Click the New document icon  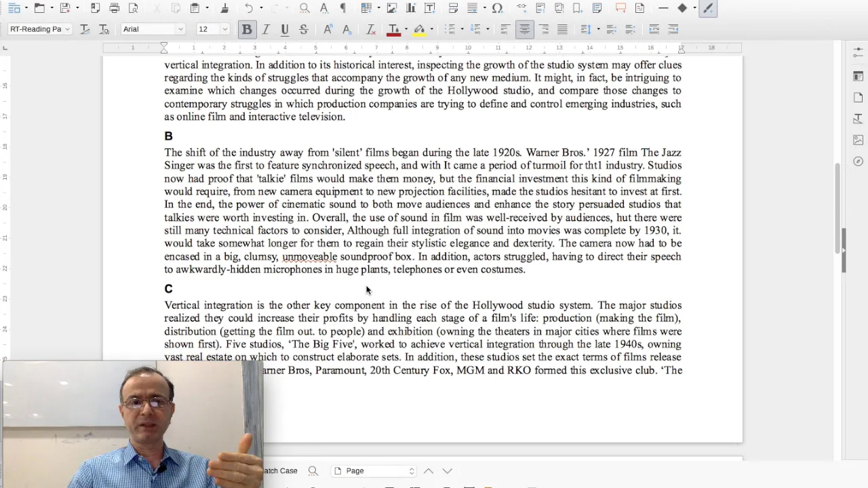click(x=14, y=8)
